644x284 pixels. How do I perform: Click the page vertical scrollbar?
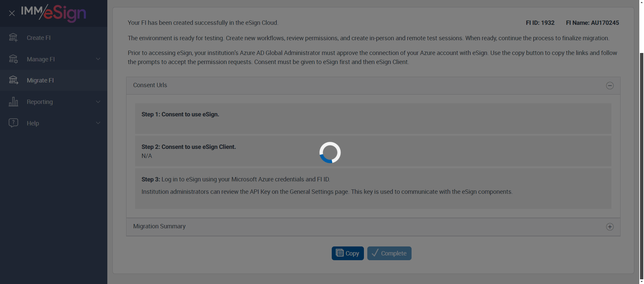(x=641, y=161)
